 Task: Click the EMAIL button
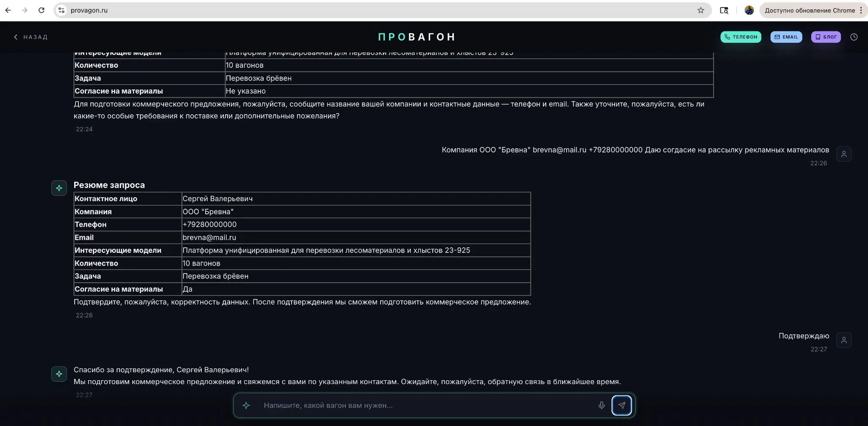coord(786,37)
